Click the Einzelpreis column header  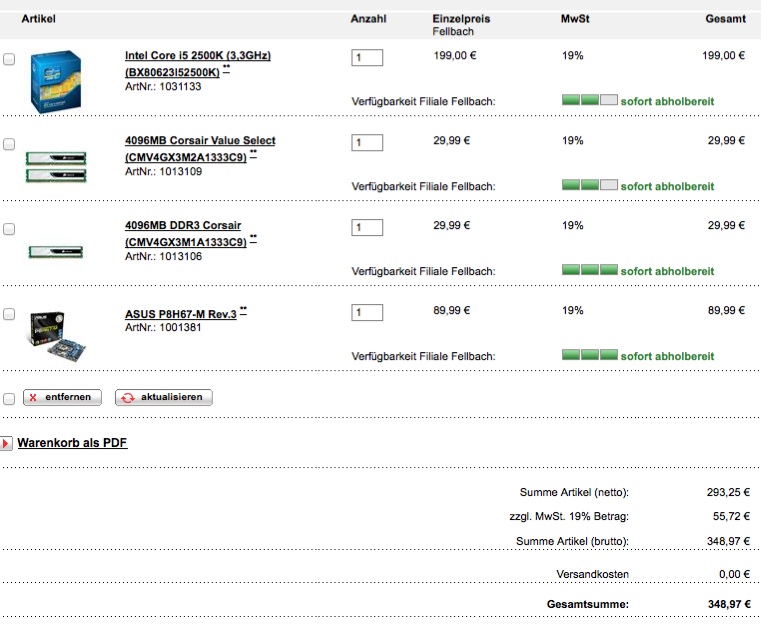461,19
